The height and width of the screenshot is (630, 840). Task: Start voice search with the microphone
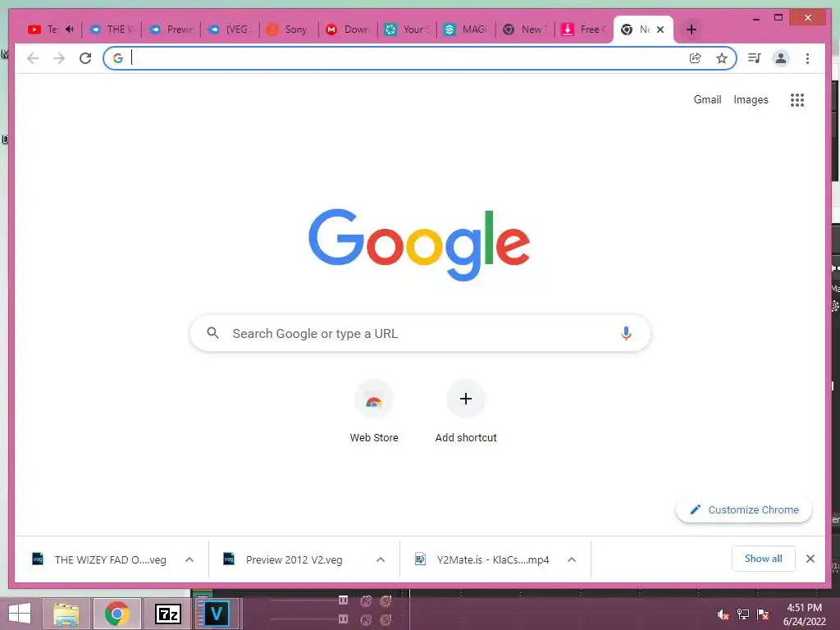click(x=626, y=333)
